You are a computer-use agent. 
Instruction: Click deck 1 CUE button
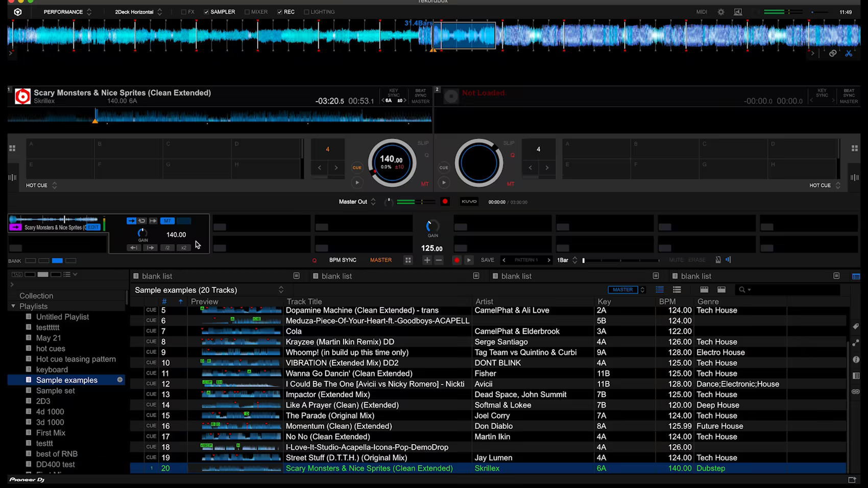357,167
